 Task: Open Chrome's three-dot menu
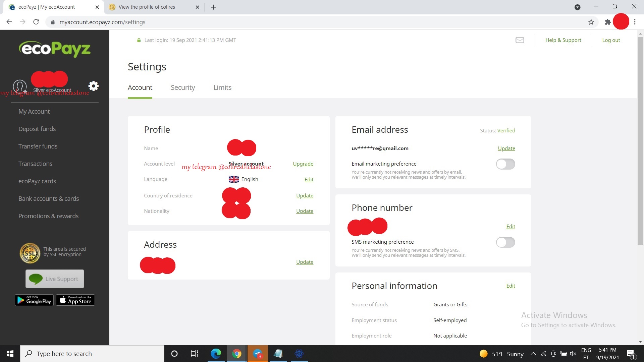[635, 22]
